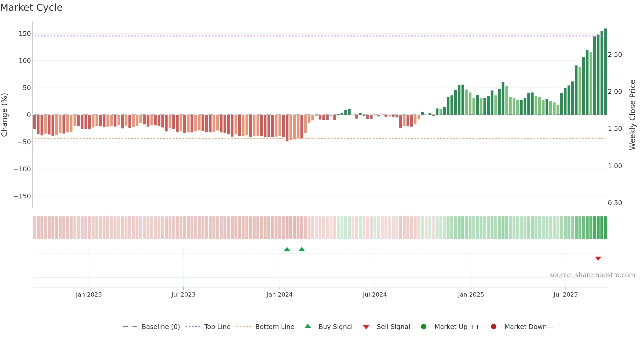Click the Jul 2024 axis label
This screenshot has width=644, height=362.
[375, 294]
